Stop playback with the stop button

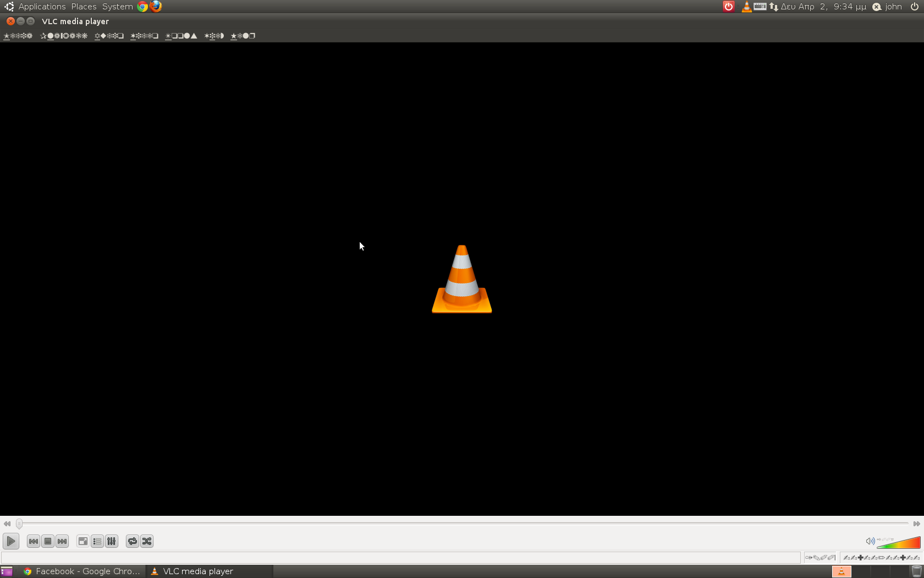tap(48, 541)
